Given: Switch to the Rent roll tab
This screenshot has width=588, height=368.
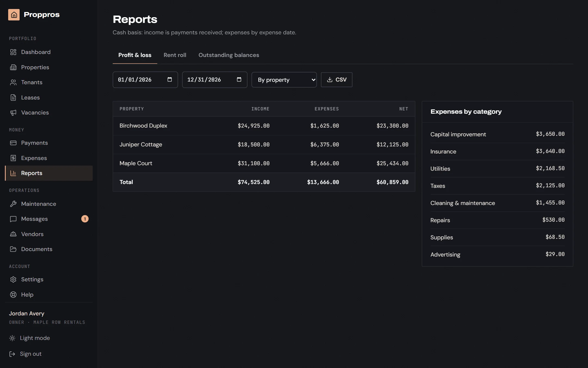Looking at the screenshot, I should point(175,55).
